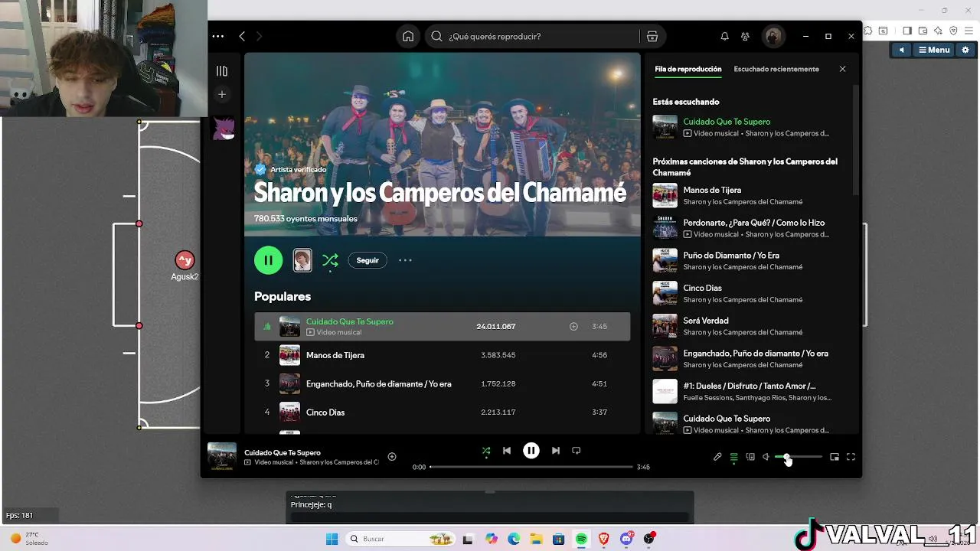The height and width of the screenshot is (551, 980).
Task: Adjust the volume slider
Action: (799, 457)
